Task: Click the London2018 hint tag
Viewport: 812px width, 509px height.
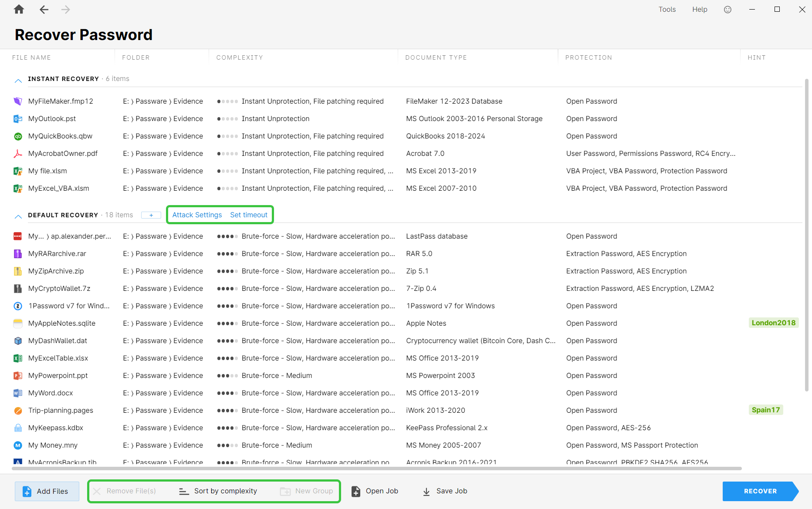Action: [774, 323]
